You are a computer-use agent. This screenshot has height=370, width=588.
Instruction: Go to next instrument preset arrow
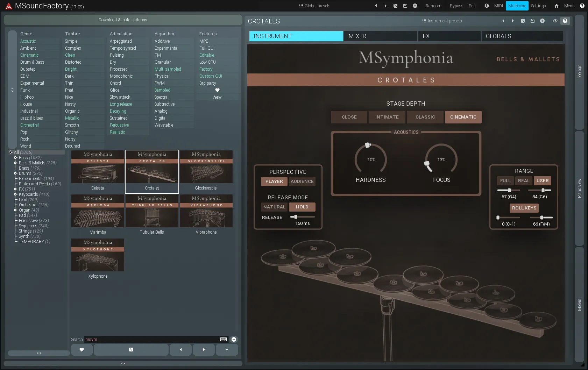tap(513, 21)
